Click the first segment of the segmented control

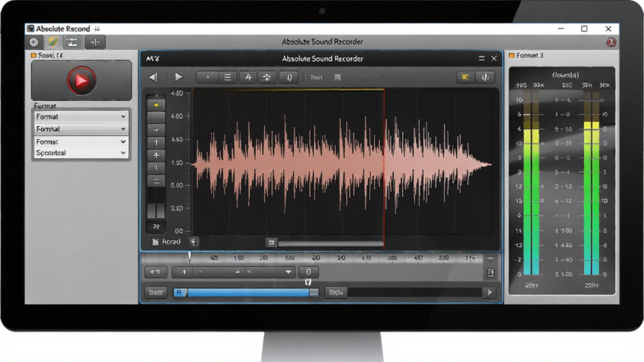[183, 271]
